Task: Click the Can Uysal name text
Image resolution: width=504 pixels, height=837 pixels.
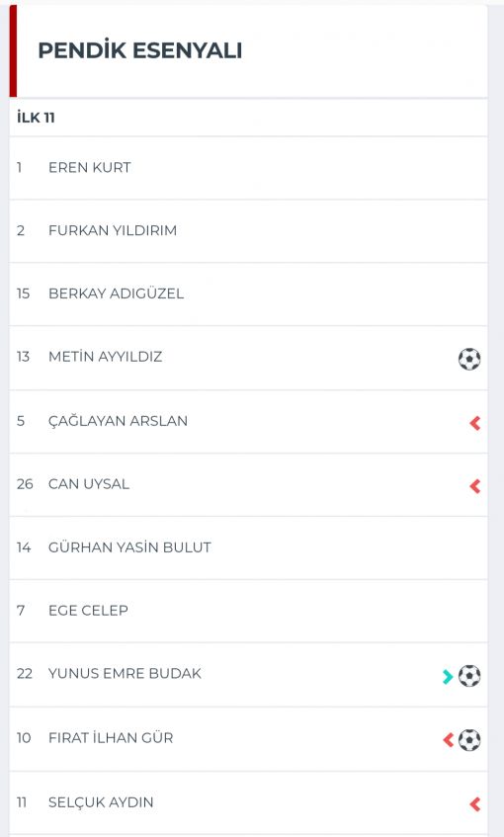Action: 89,484
